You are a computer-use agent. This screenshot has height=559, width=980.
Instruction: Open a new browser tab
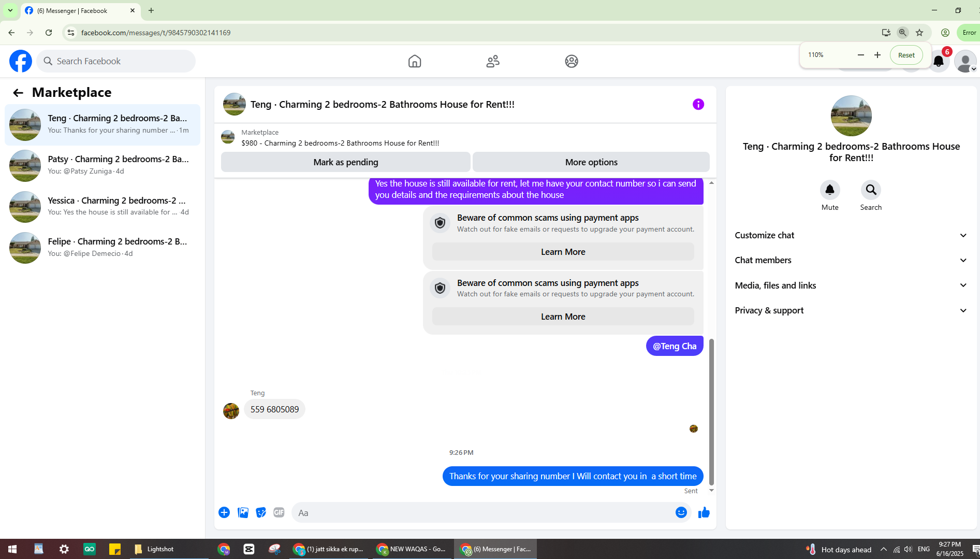pos(151,10)
